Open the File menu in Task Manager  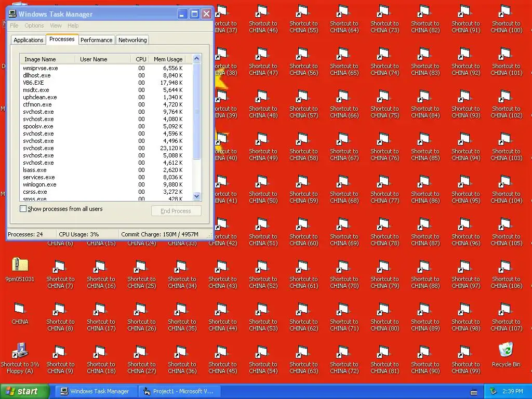point(14,25)
